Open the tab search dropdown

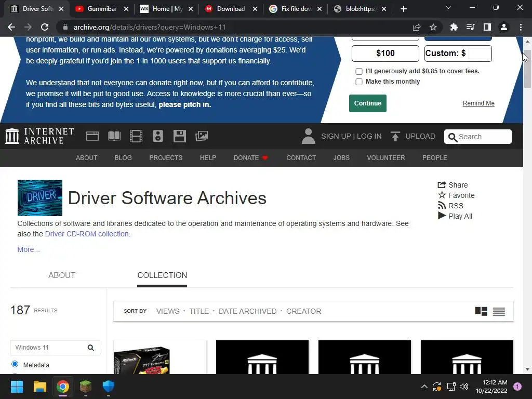448,7
